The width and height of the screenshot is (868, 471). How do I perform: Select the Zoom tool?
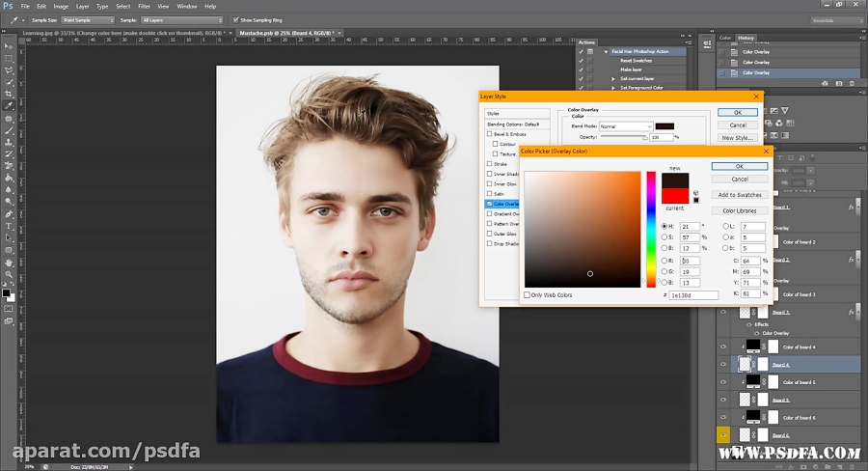point(9,274)
